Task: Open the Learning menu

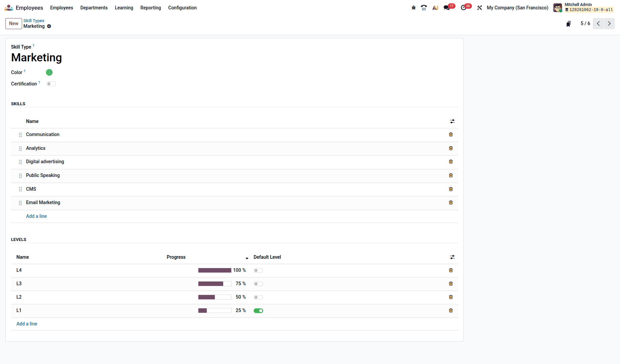Action: click(124, 8)
